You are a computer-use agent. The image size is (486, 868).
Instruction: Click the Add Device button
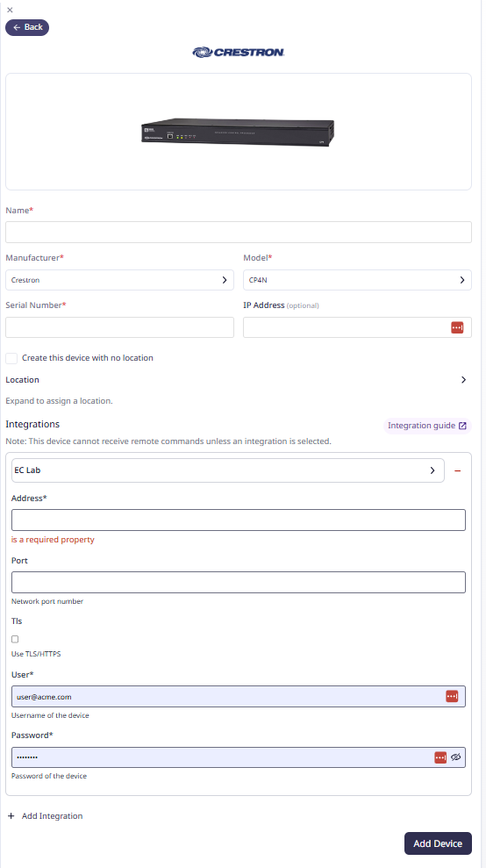pyautogui.click(x=438, y=843)
